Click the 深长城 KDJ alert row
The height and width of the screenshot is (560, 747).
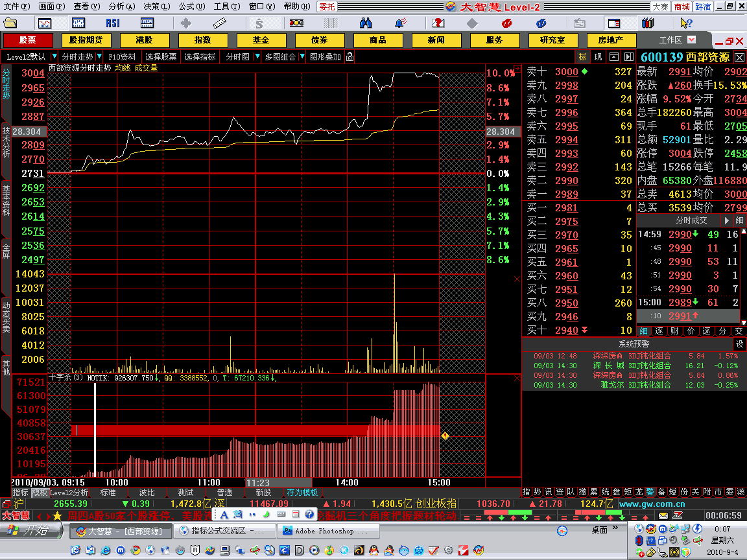tap(634, 366)
